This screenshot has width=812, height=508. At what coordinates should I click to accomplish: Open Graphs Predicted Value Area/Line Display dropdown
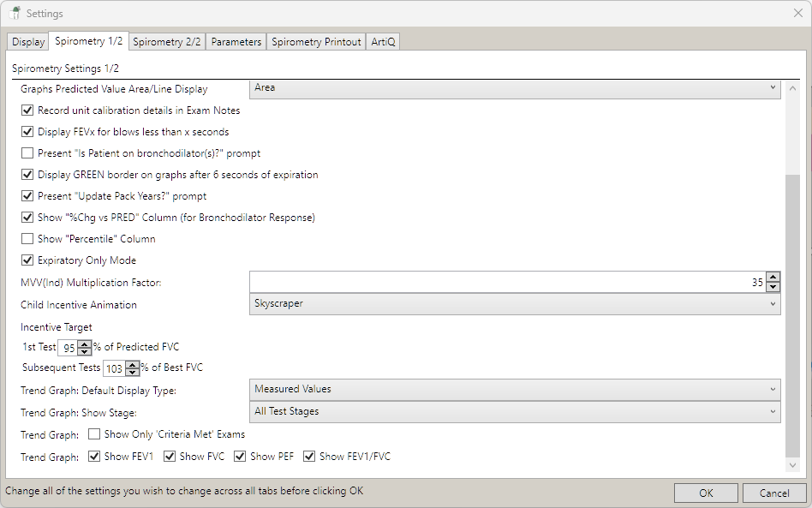pyautogui.click(x=515, y=88)
